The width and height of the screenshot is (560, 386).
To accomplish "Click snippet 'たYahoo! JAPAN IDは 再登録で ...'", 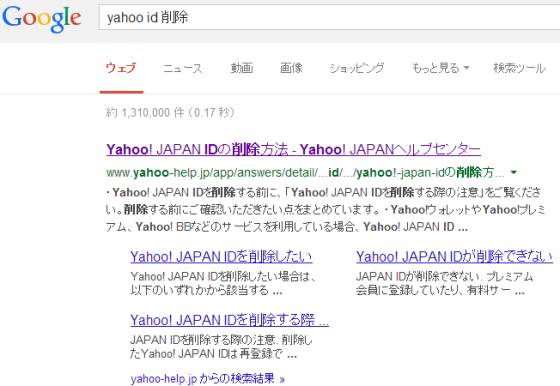I will [x=214, y=354].
